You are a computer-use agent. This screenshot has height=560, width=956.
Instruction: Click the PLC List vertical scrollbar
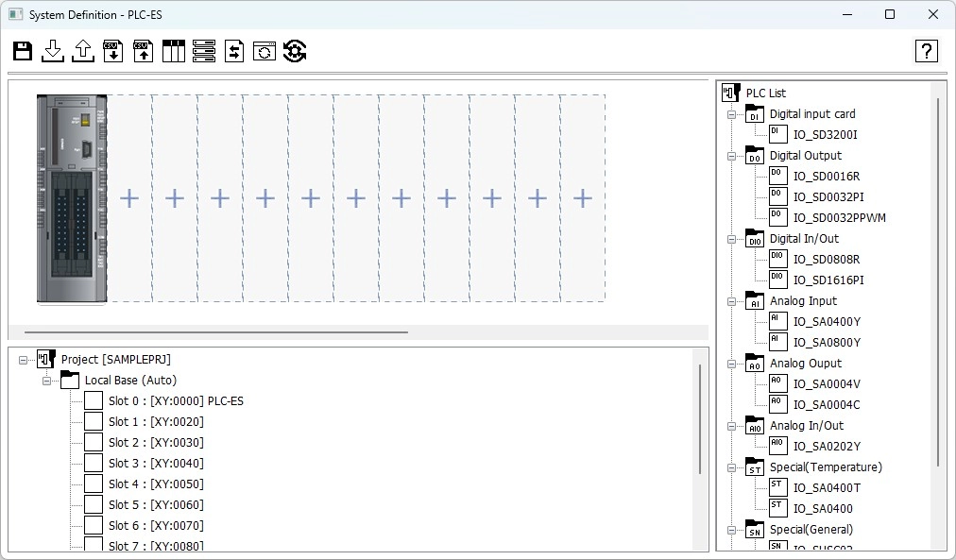pos(938,282)
